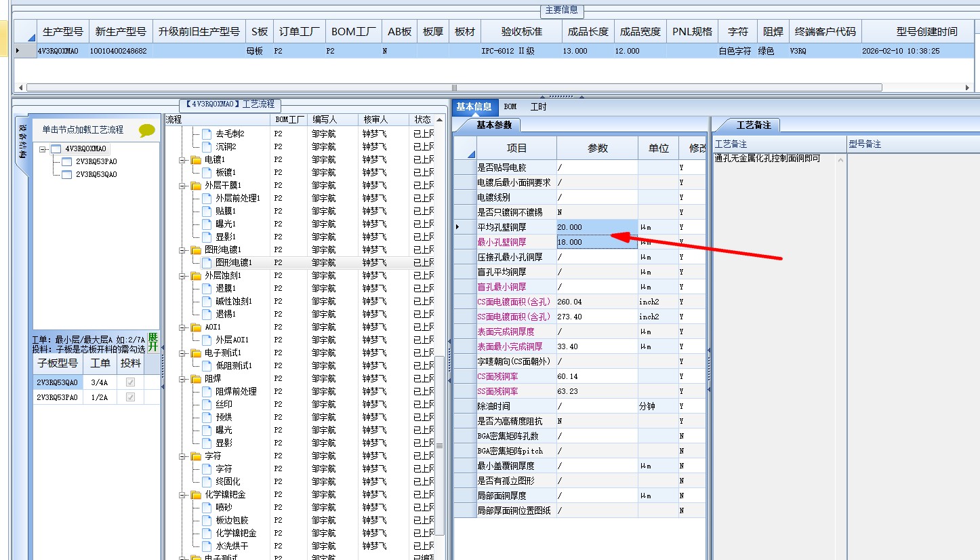Click the 通孔无金属化孔控制面铜即可 note text
980x560 pixels.
tap(767, 158)
